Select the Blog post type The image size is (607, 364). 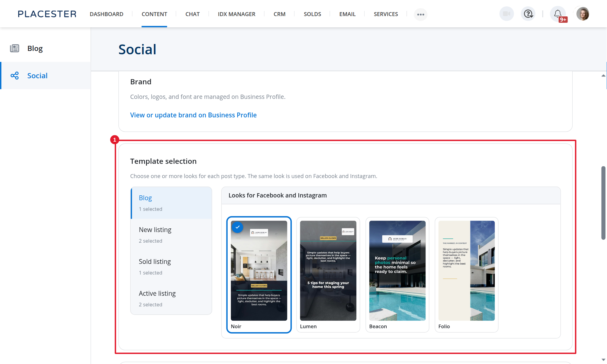171,203
